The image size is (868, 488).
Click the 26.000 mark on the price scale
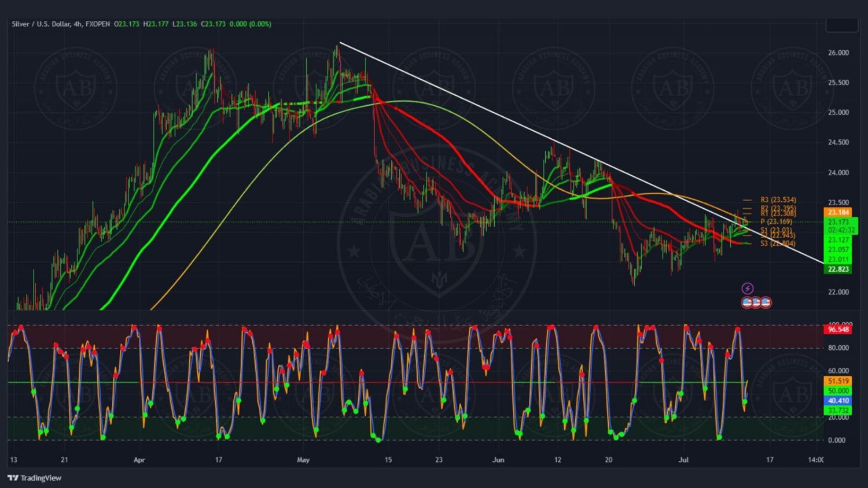838,53
